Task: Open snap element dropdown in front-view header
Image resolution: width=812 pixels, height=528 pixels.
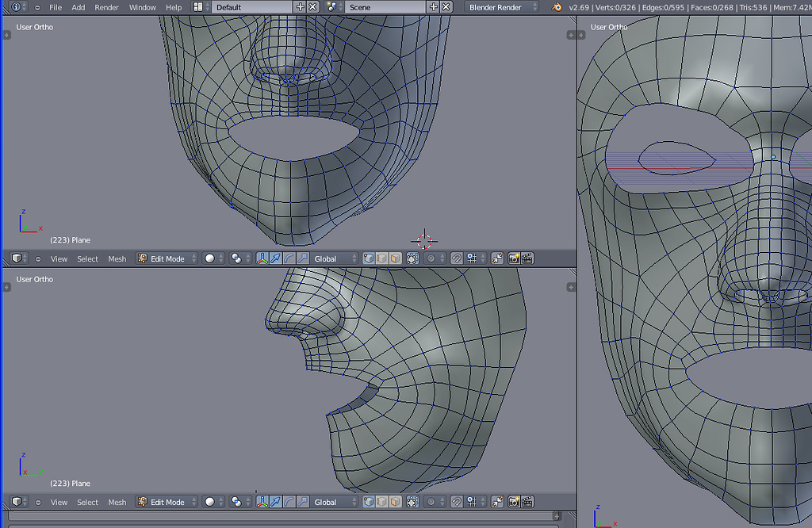Action: pos(475,258)
